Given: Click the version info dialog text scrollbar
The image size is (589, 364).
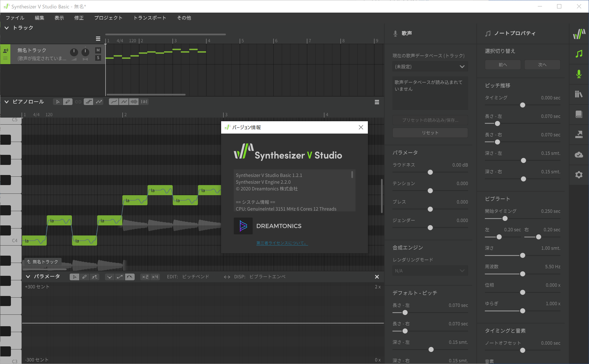Looking at the screenshot, I should [352, 175].
